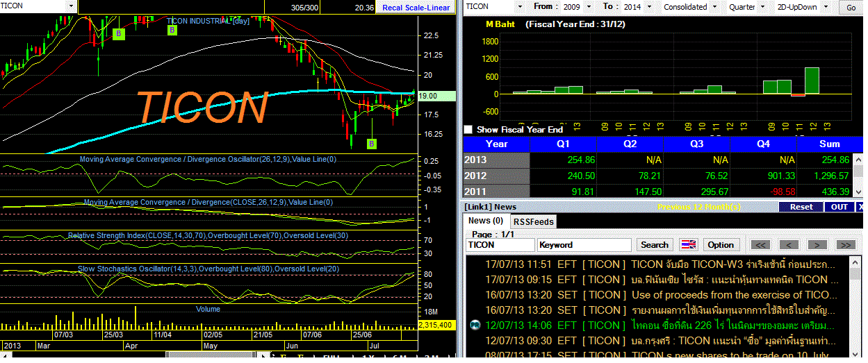Toggle Show Fiscal Year End checkbox
The height and width of the screenshot is (363, 868).
(x=468, y=130)
